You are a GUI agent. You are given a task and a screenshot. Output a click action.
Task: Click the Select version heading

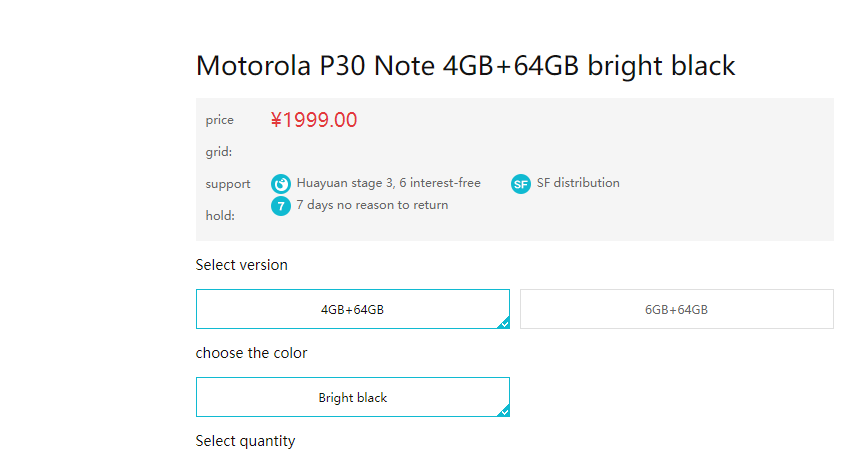point(241,265)
